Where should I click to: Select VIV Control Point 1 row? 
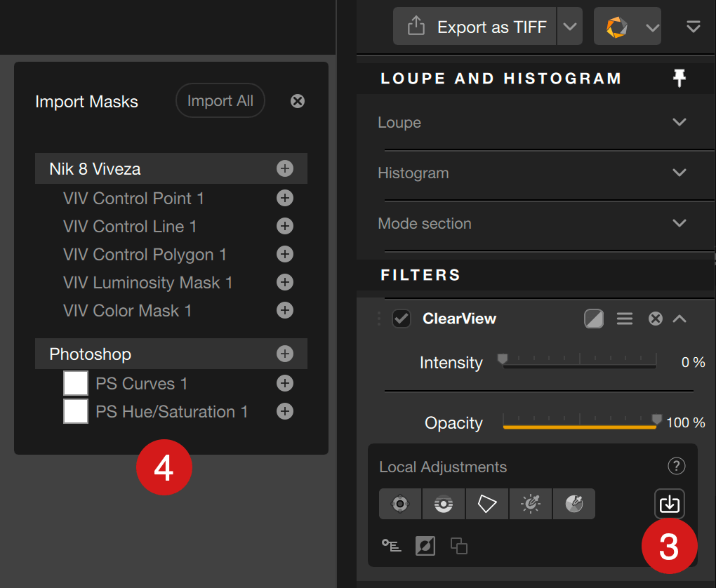pos(171,198)
